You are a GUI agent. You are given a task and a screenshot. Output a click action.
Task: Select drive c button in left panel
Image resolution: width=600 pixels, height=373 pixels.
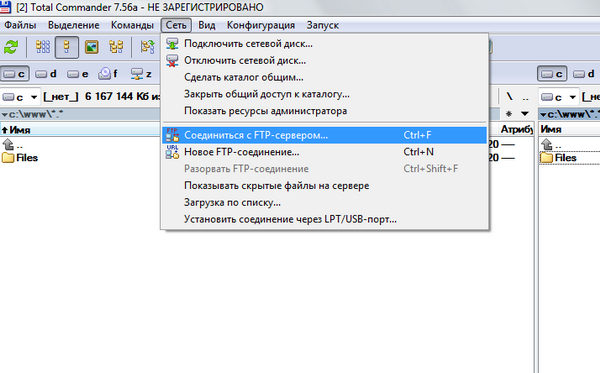click(x=15, y=74)
